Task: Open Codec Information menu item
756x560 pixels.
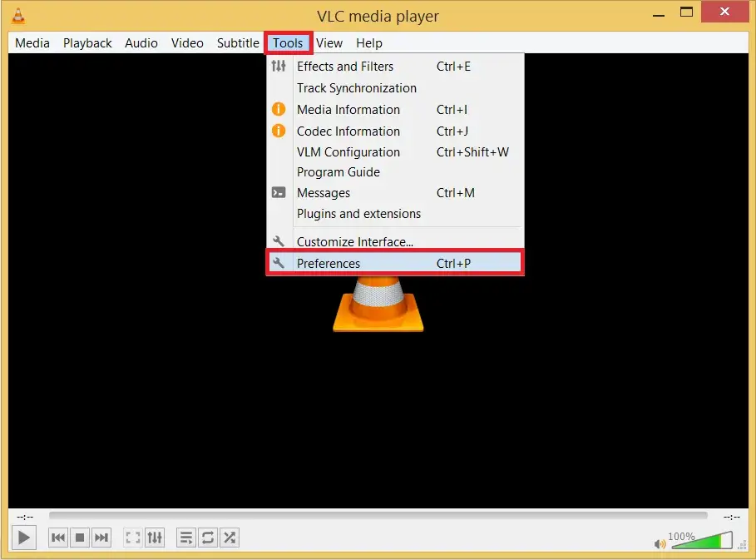Action: click(348, 131)
